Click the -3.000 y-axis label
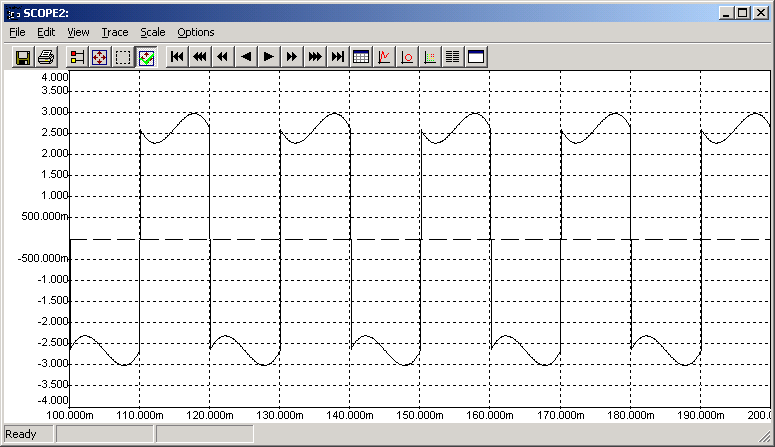 53,363
